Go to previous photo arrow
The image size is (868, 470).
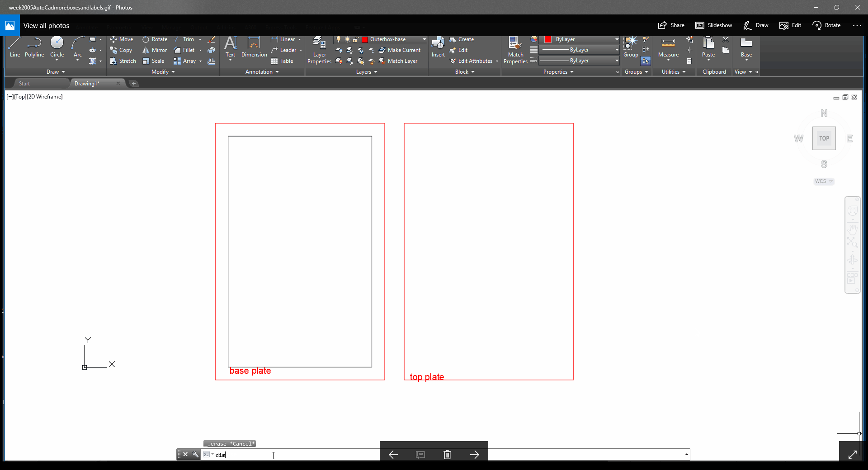coord(393,455)
